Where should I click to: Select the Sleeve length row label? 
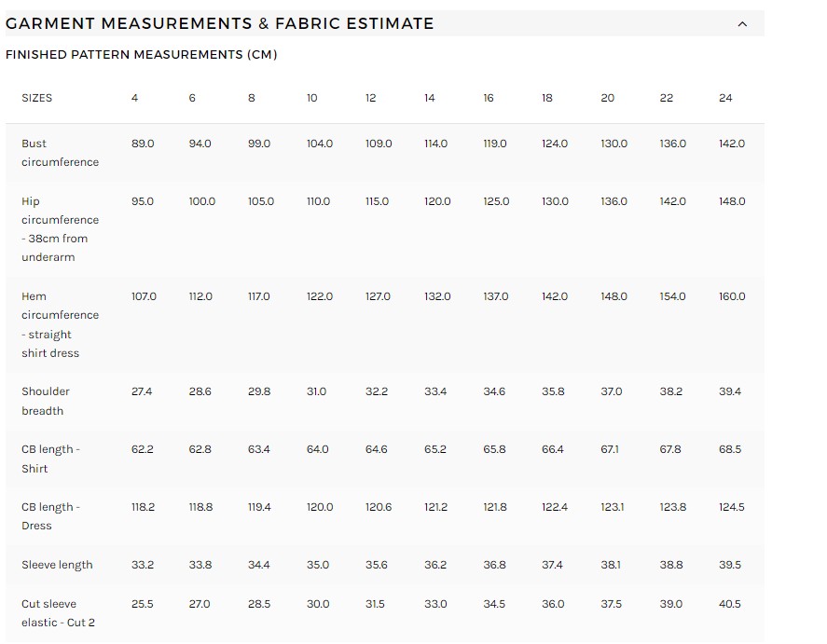pos(57,565)
